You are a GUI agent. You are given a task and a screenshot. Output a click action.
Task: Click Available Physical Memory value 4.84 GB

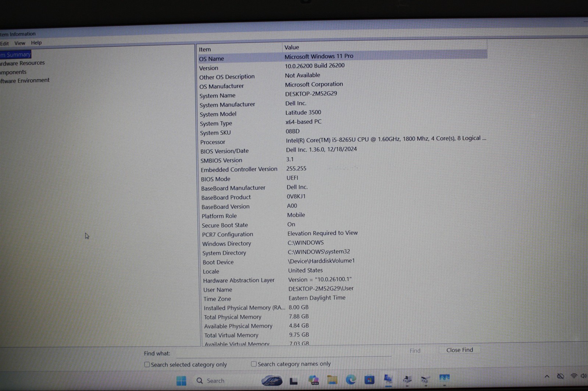click(x=299, y=326)
